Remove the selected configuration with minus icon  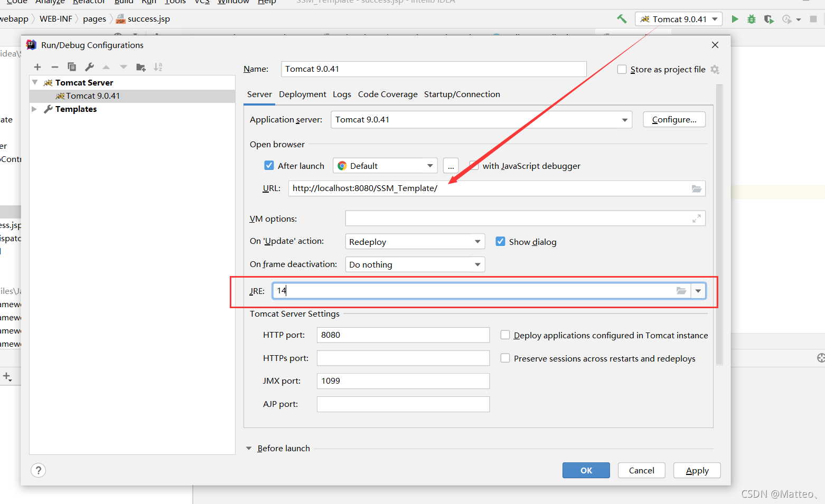pos(55,67)
